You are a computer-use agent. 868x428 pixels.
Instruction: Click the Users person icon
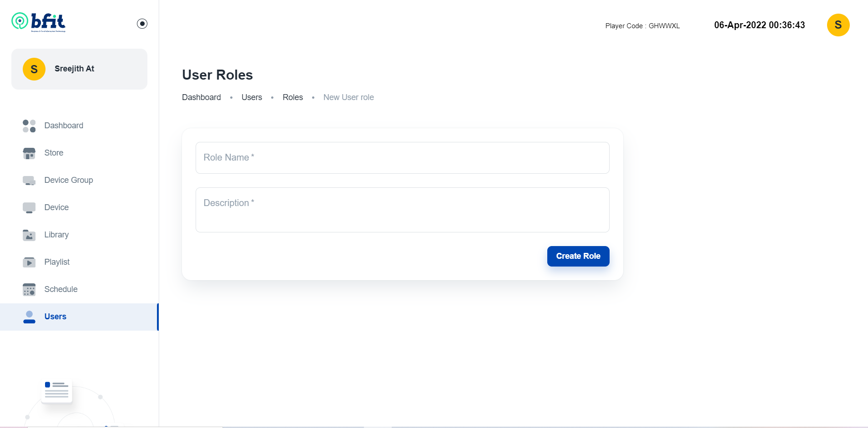point(29,317)
